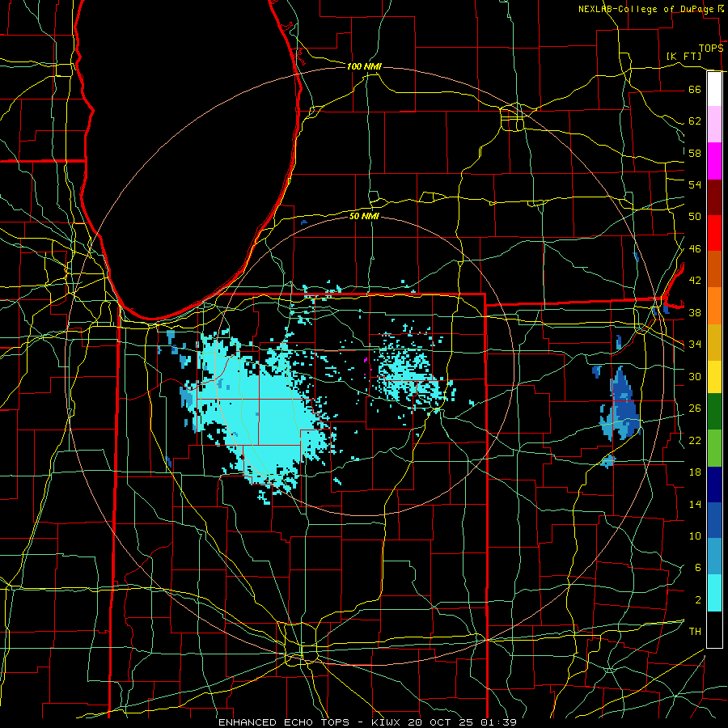Click the '58' legend value

pyautogui.click(x=695, y=153)
